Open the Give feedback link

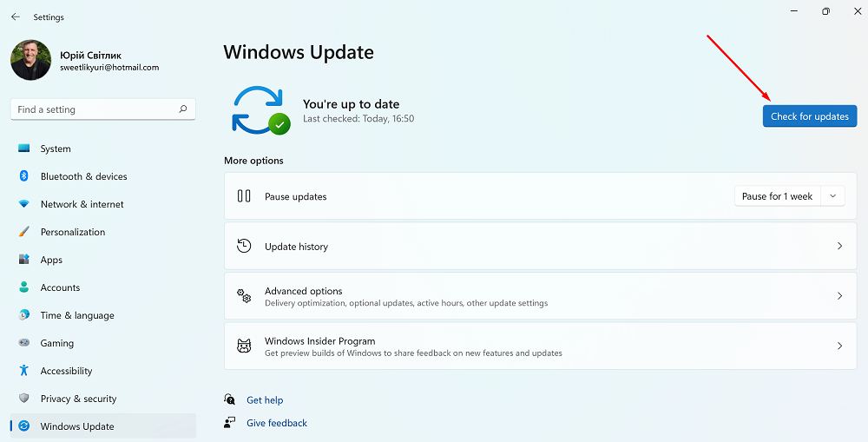(277, 423)
